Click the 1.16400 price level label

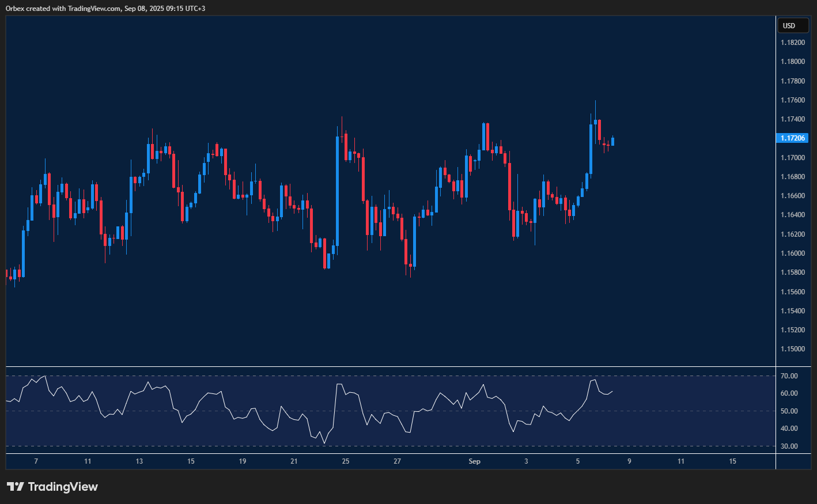point(793,214)
